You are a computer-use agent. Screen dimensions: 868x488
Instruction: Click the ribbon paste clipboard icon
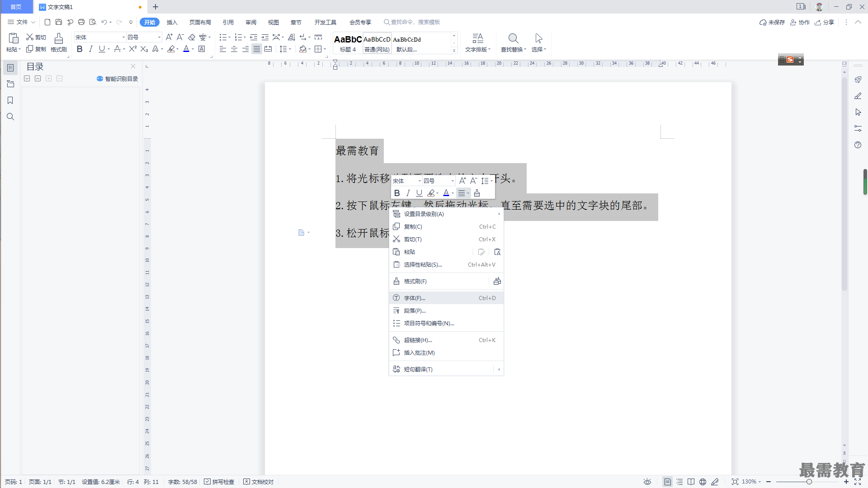(x=13, y=38)
